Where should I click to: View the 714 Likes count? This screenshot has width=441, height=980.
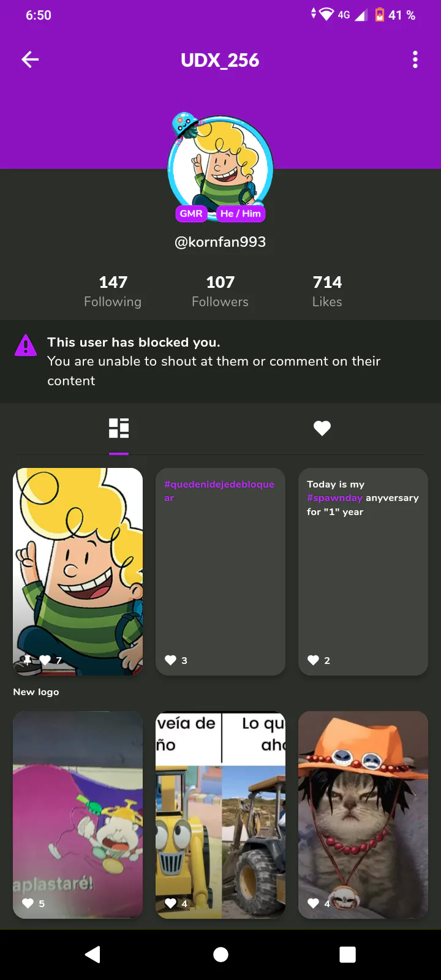pos(327,292)
